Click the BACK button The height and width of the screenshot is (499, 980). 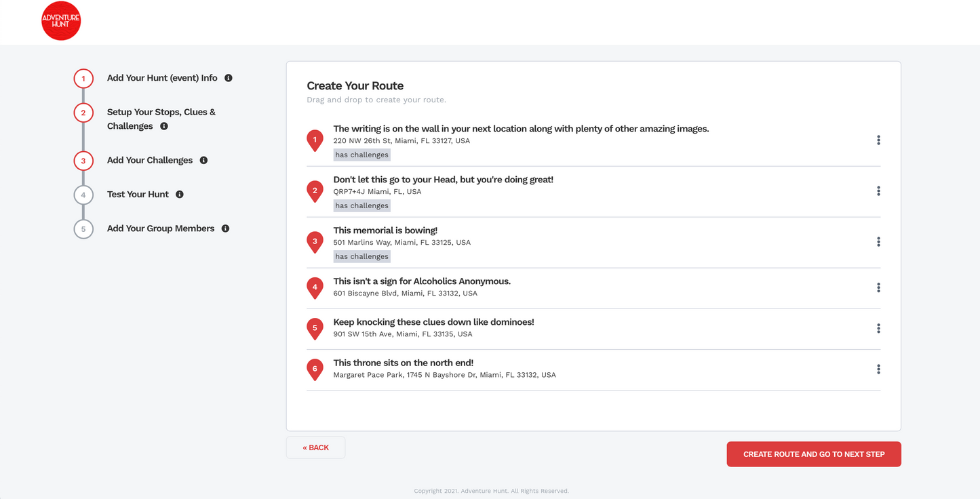pos(315,447)
